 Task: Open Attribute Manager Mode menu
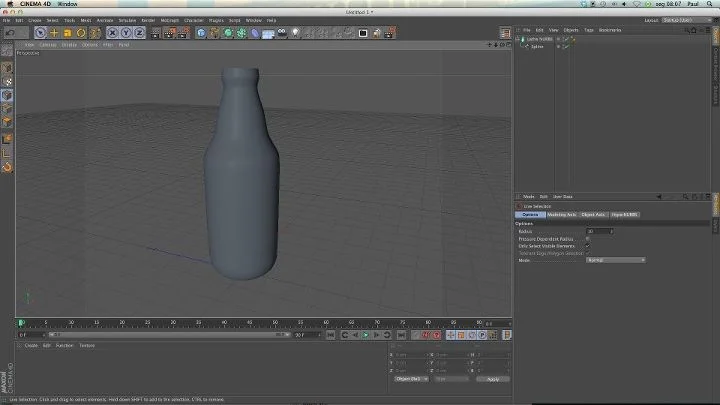pyautogui.click(x=529, y=197)
